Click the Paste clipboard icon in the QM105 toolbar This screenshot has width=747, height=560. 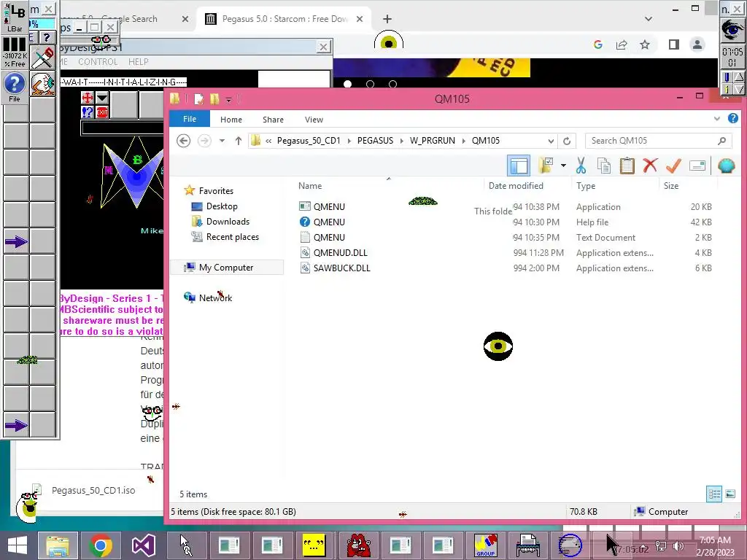[x=627, y=166]
